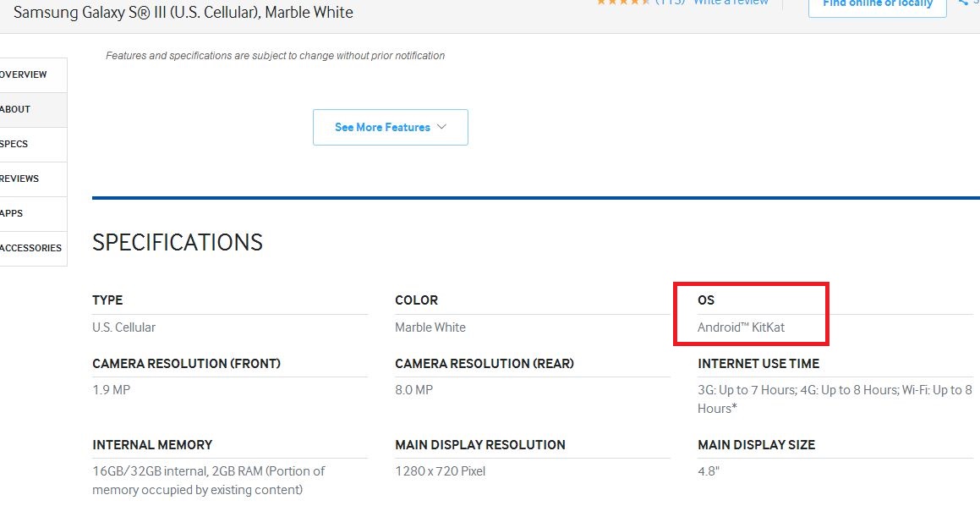Image resolution: width=980 pixels, height=528 pixels.
Task: Click the Marble White color value
Action: [x=430, y=327]
